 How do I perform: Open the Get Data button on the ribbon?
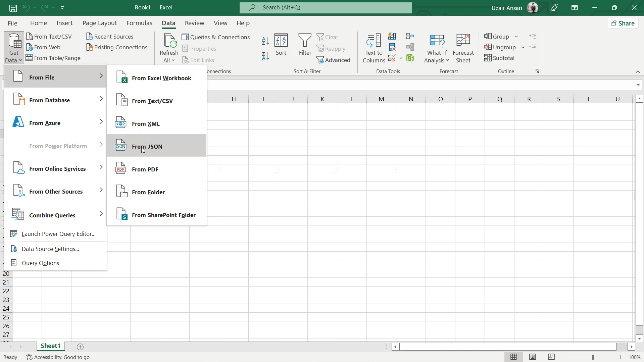pos(14,48)
